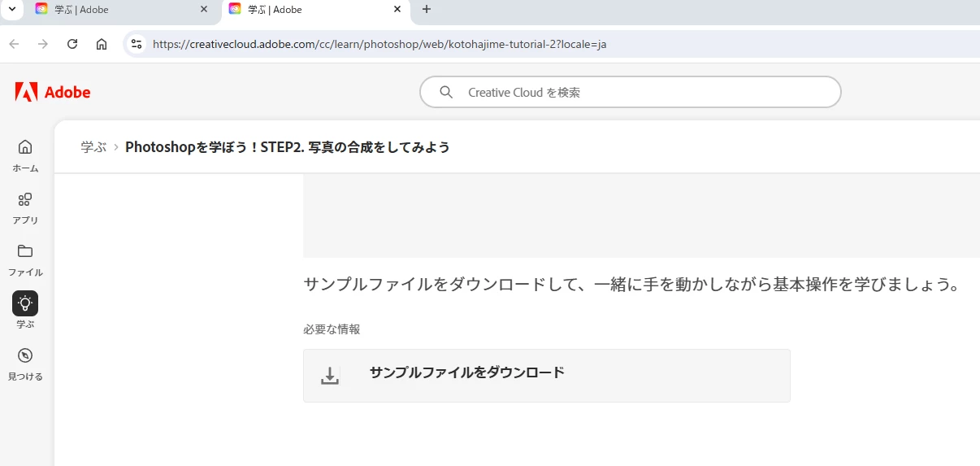Reload the page
The image size is (980, 466).
(72, 44)
